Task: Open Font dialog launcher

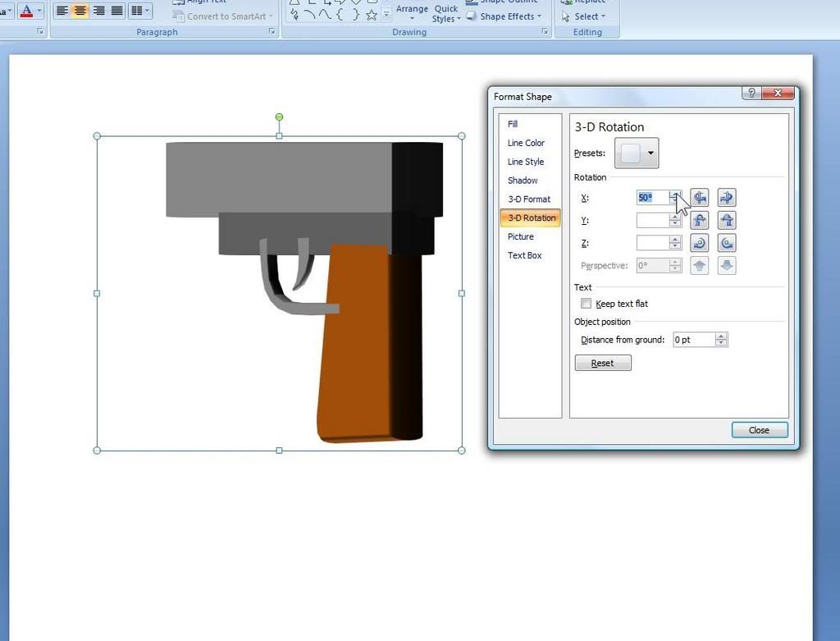Action: (40, 32)
